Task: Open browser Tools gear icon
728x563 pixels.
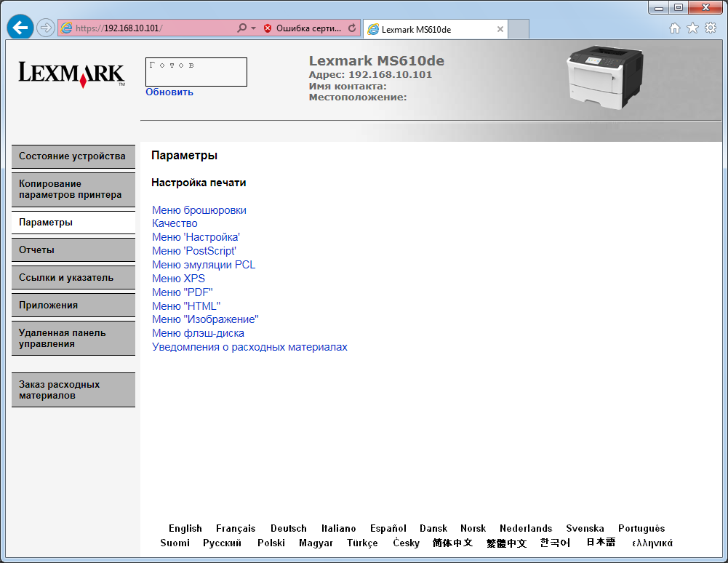Action: click(711, 28)
